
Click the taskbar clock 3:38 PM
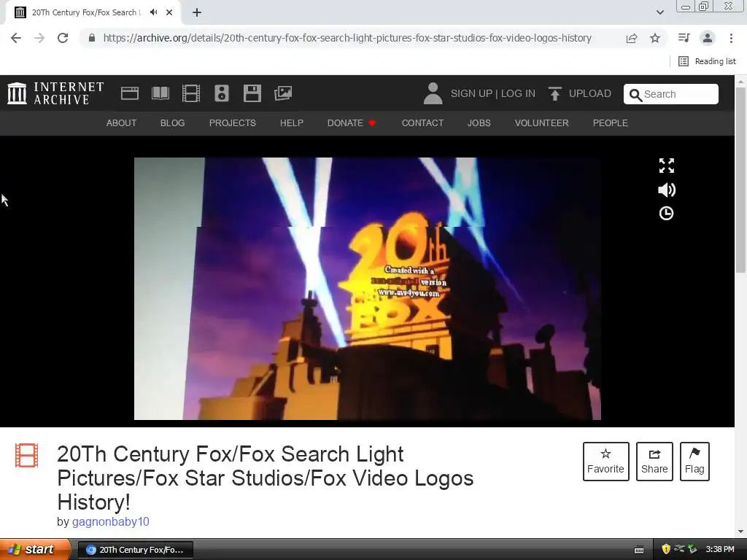(720, 549)
